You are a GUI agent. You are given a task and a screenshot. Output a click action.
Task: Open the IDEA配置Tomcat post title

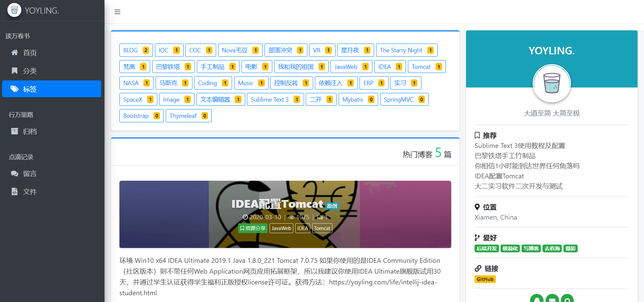pos(277,204)
